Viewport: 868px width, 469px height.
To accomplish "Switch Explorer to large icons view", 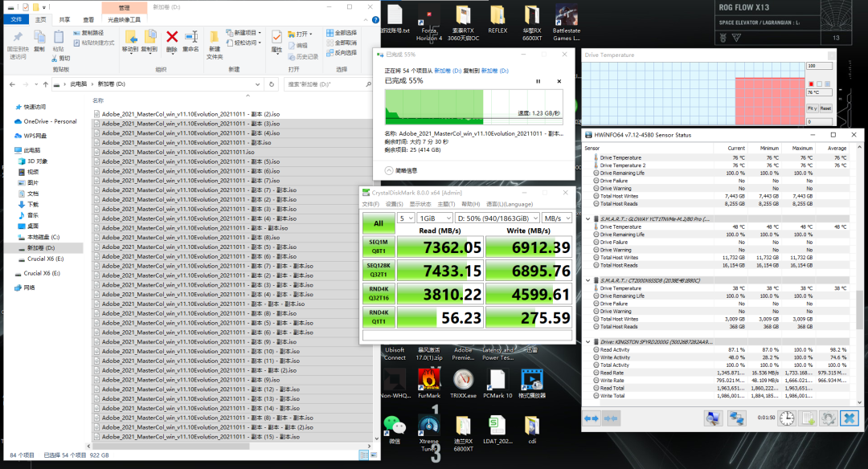I will point(374,455).
